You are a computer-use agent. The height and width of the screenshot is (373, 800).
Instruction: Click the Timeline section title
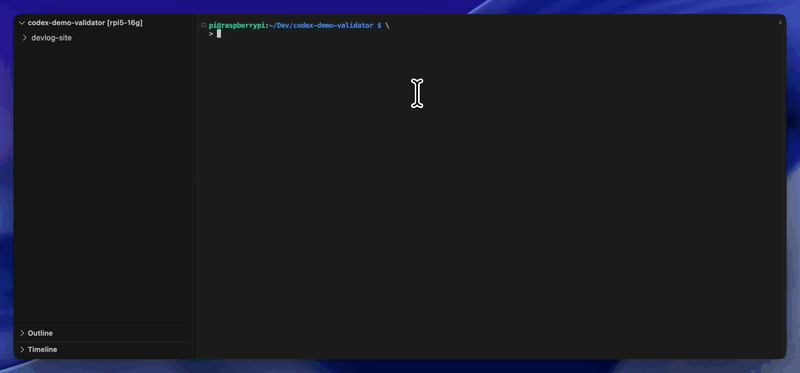(x=42, y=350)
